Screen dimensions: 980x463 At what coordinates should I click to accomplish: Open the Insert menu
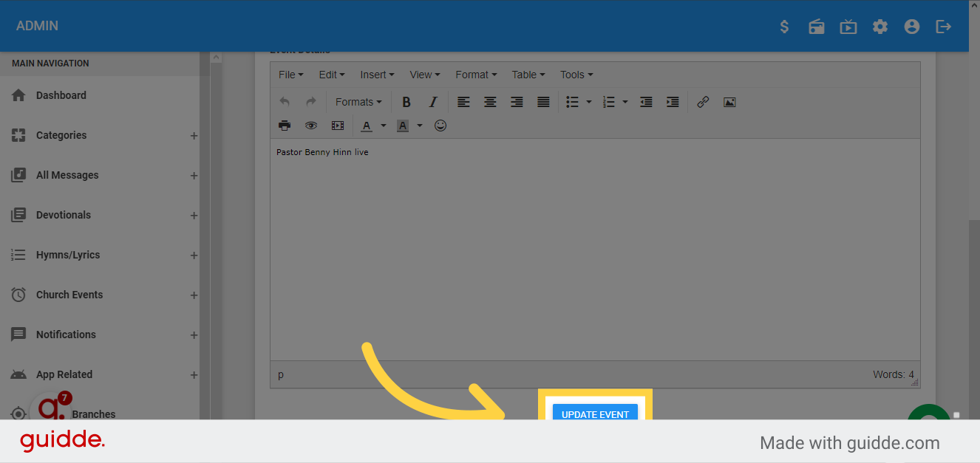(377, 75)
